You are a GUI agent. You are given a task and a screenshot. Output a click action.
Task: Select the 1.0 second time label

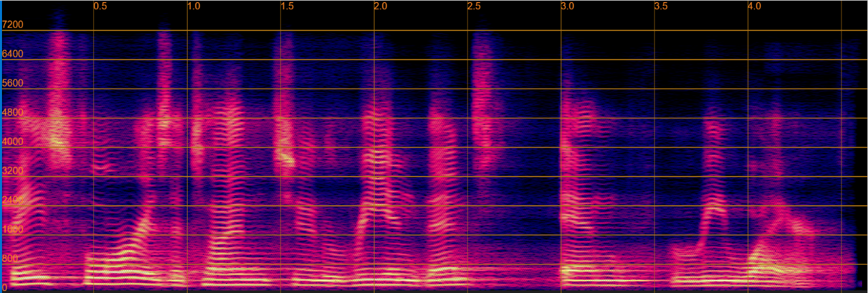(194, 6)
